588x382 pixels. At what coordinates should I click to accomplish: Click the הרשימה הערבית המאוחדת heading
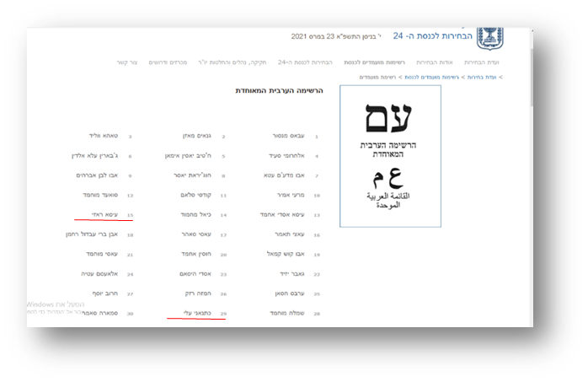[279, 90]
